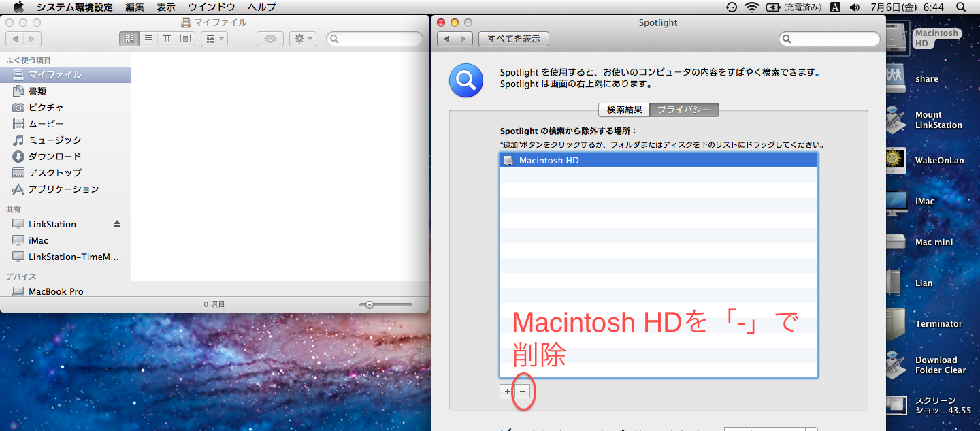Open Finder item arrangement dropdown
The image size is (980, 431).
[214, 39]
